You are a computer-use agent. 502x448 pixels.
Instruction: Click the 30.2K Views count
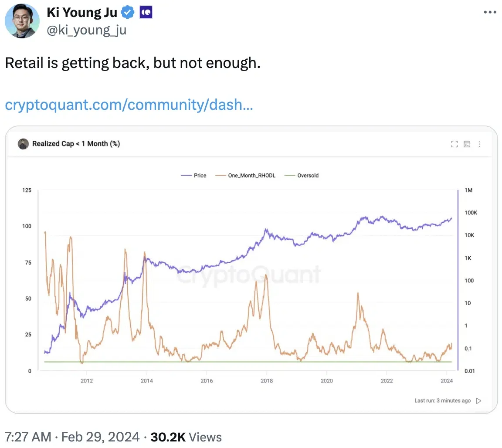[186, 437]
